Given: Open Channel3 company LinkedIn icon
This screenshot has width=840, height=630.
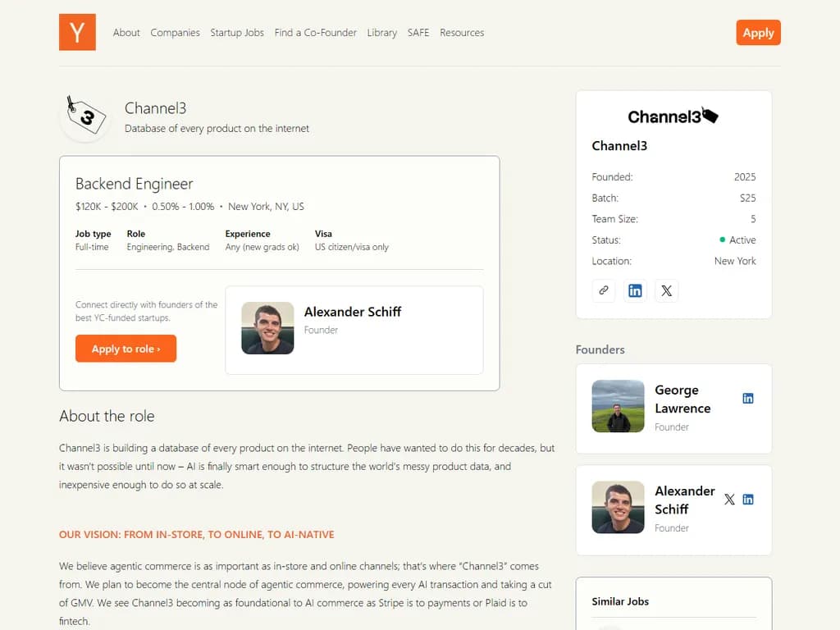Looking at the screenshot, I should tap(635, 290).
